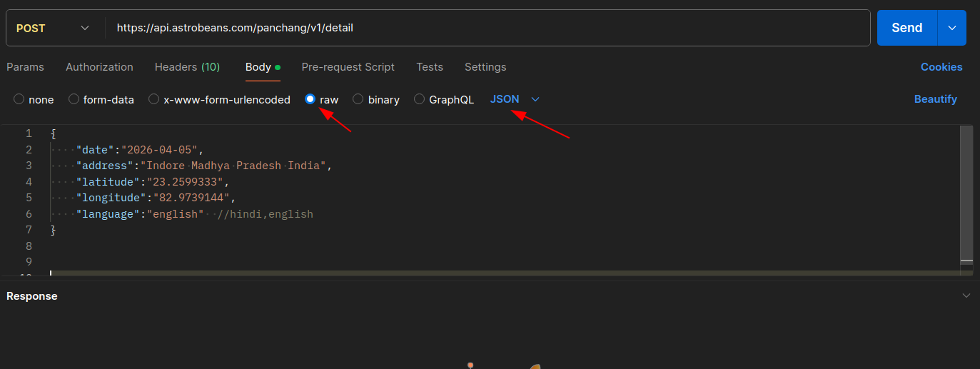Screen dimensions: 980x369
Task: Select the Body tab
Action: (x=258, y=67)
